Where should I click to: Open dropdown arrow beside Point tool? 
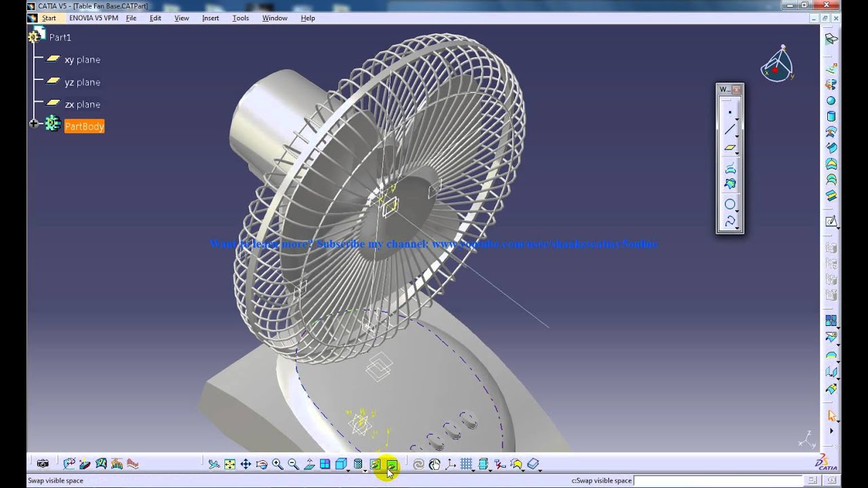pyautogui.click(x=737, y=118)
